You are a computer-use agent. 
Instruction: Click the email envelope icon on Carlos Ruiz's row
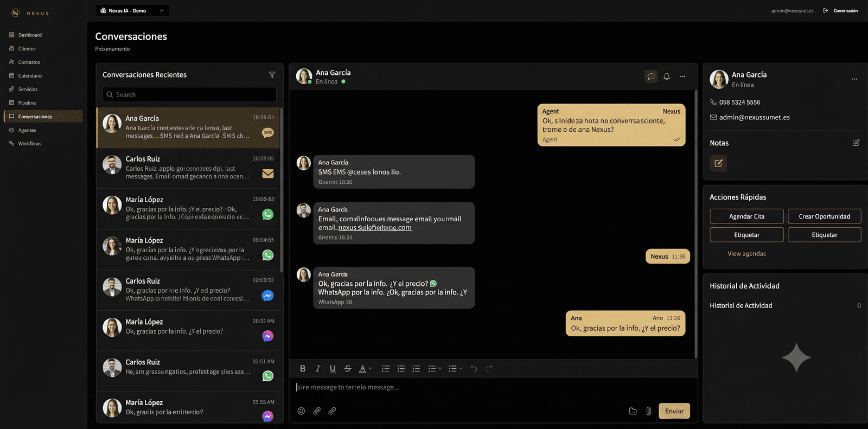(267, 174)
